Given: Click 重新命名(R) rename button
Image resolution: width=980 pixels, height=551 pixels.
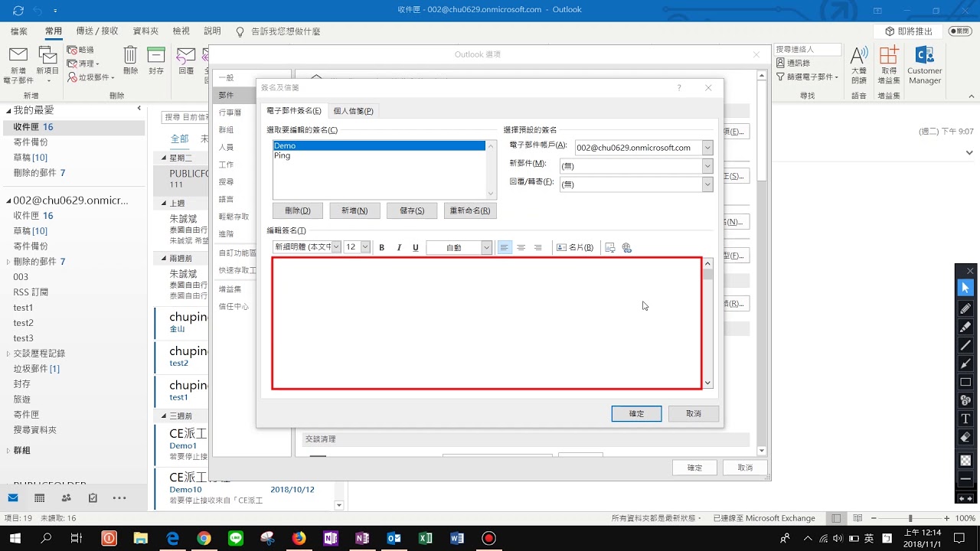Looking at the screenshot, I should (470, 210).
